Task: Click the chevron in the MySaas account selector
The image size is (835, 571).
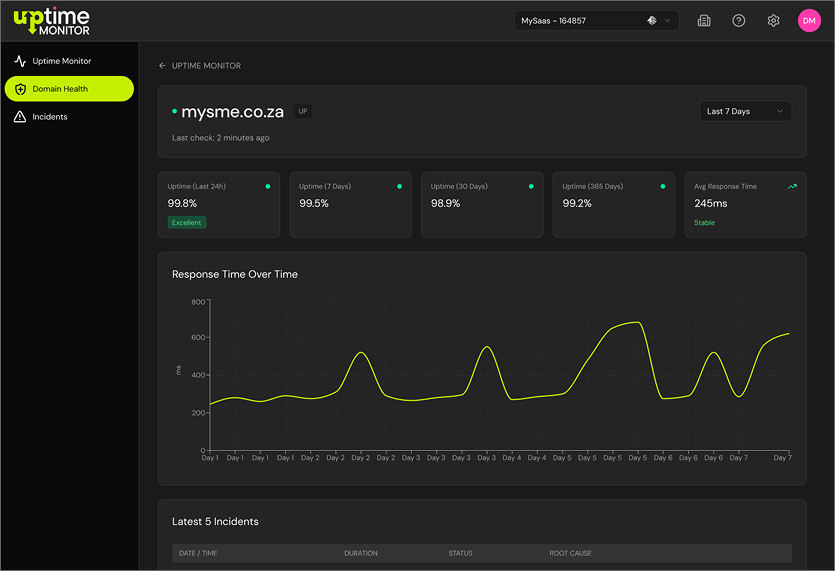Action: [x=667, y=21]
